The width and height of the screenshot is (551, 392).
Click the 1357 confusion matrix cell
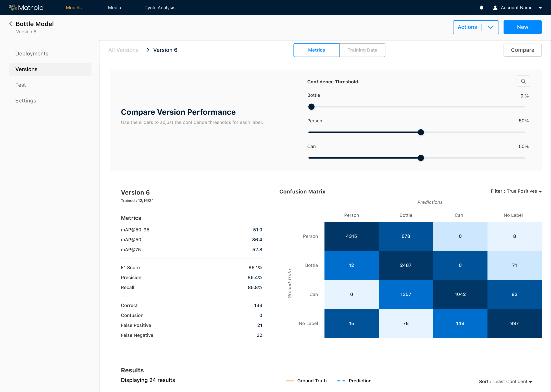(406, 294)
